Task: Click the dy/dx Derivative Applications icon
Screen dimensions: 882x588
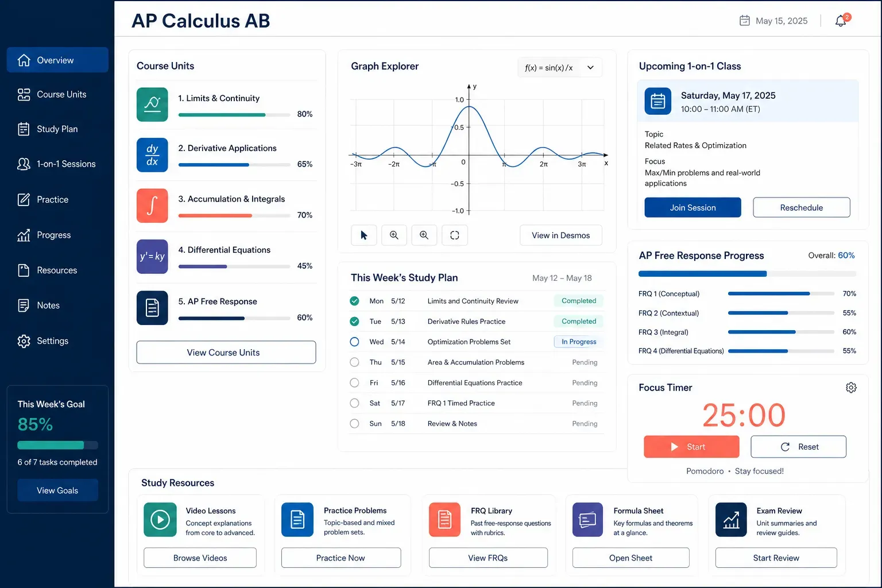Action: click(152, 155)
